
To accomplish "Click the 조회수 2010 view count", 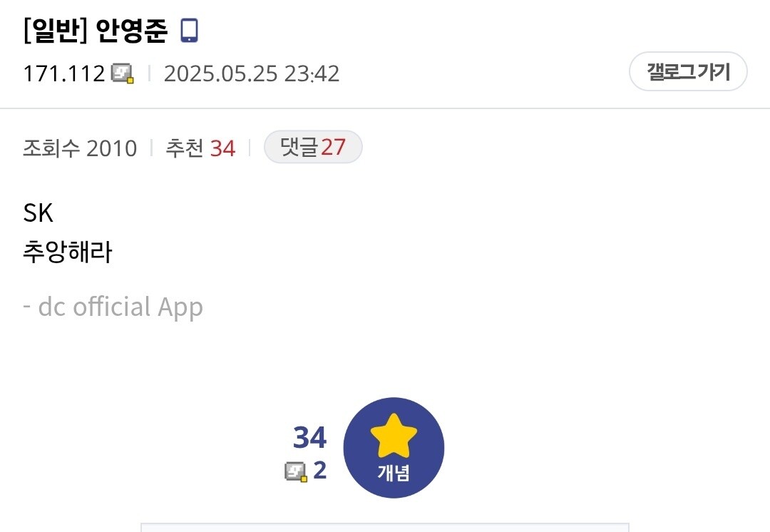I will click(80, 148).
